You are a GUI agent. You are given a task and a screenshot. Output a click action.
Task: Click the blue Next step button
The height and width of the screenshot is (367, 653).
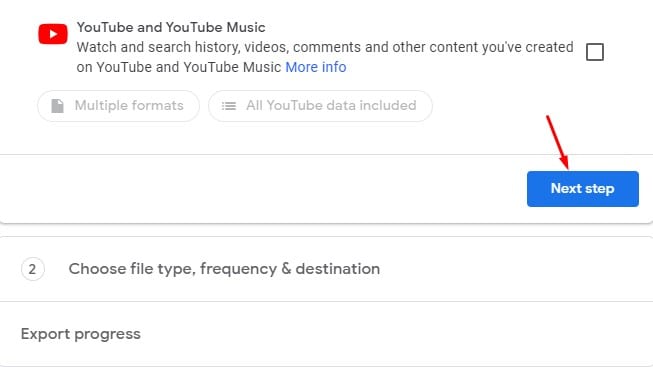tap(583, 189)
